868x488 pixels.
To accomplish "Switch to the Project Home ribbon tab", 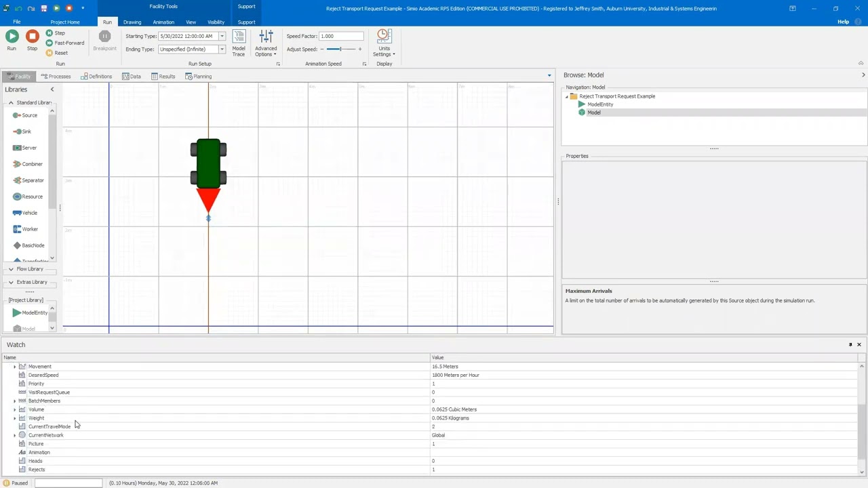I will [65, 22].
